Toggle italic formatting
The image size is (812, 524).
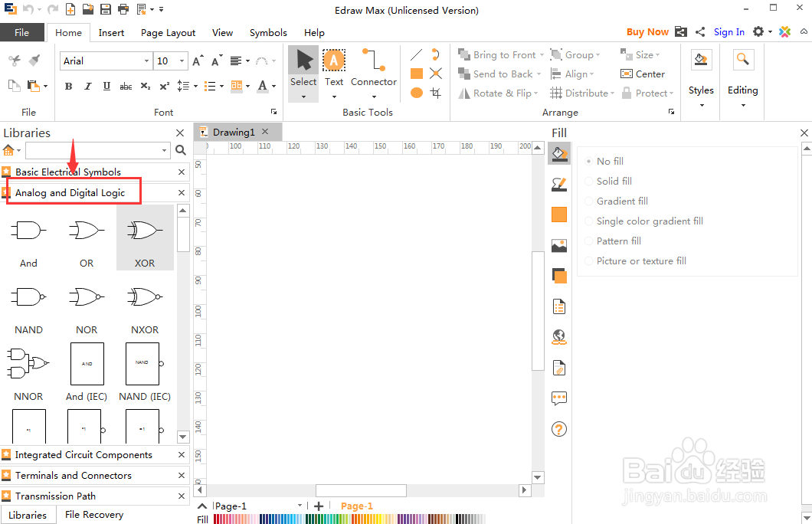click(87, 86)
